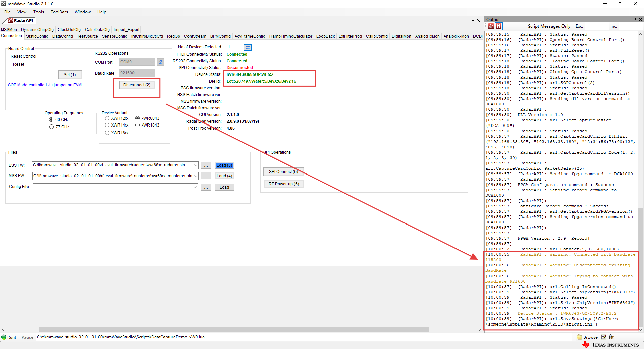Toggle Script Messages Only filter
Viewport: 644px width, 349px height.
click(x=549, y=26)
